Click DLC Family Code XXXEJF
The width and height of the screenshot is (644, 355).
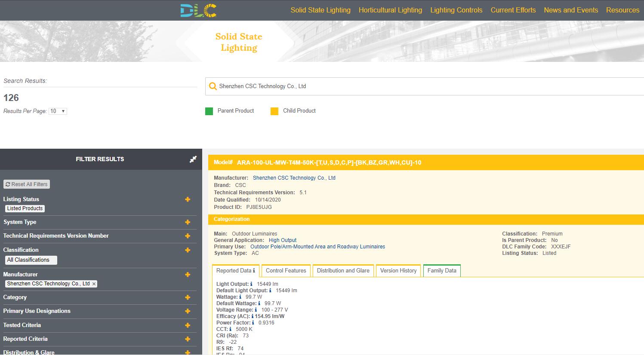pos(561,247)
